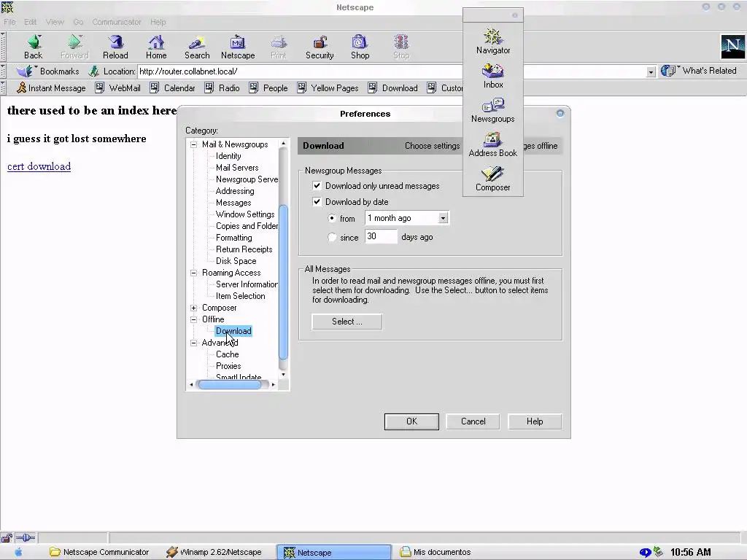Screen dimensions: 747x560
Task: Click the category list scroll-down arrow
Action: click(284, 374)
